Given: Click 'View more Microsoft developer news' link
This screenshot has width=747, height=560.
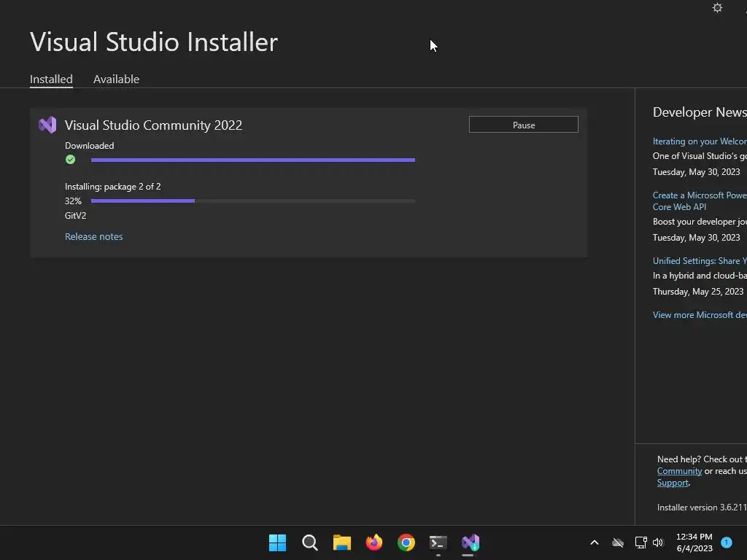Looking at the screenshot, I should click(x=700, y=315).
